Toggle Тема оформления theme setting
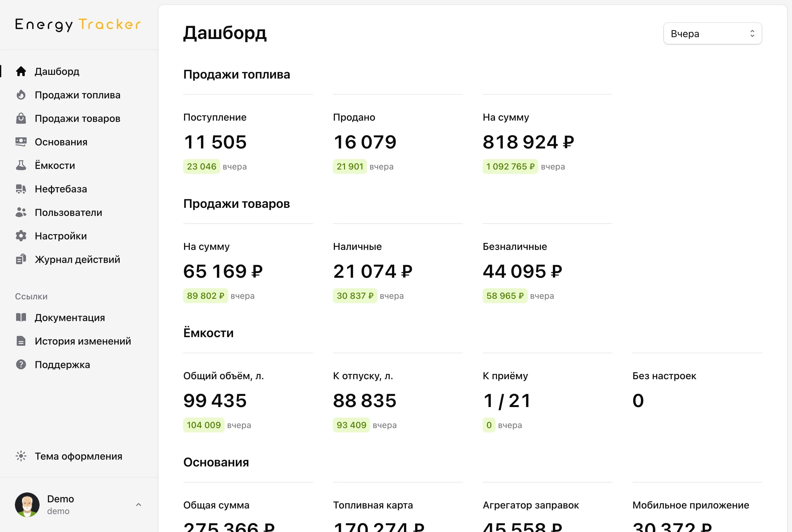The height and width of the screenshot is (532, 792). tap(78, 456)
